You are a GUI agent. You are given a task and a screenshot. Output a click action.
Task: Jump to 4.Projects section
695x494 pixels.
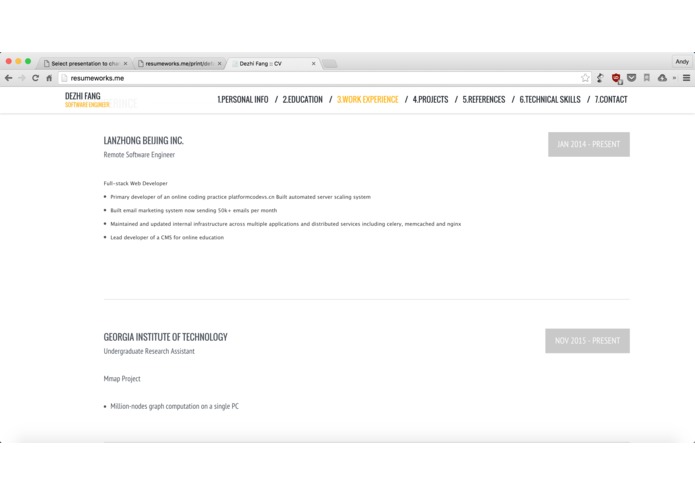coord(430,100)
